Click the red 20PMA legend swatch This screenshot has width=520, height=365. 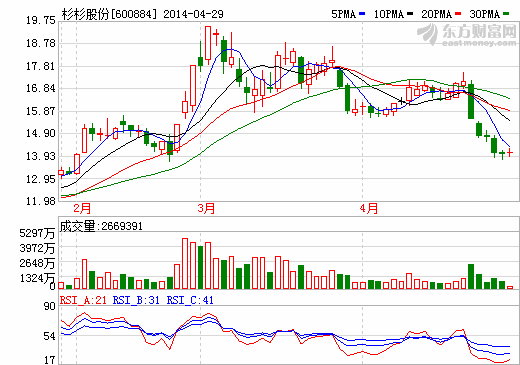[458, 14]
